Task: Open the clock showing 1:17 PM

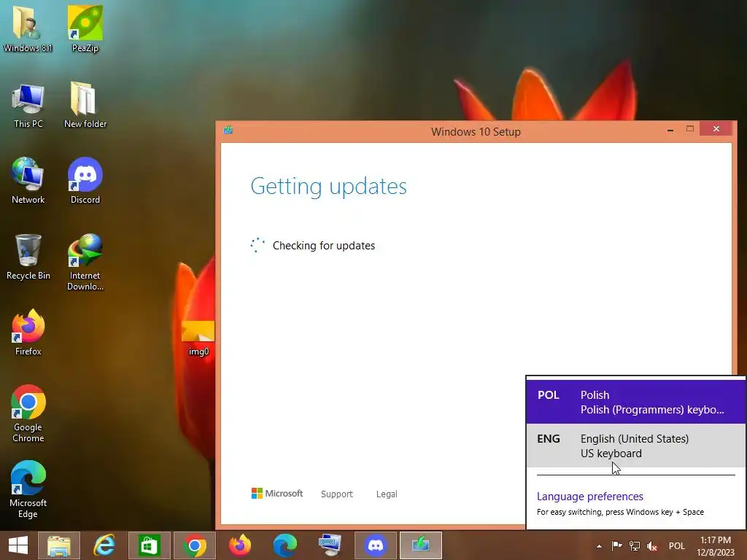Action: click(x=716, y=546)
